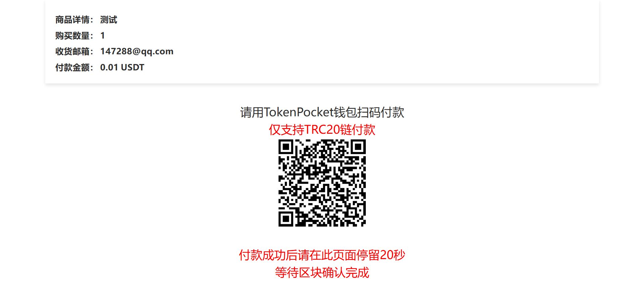This screenshot has width=644, height=307.
Task: Click the small alignment square in QR code
Action: pyautogui.click(x=352, y=213)
